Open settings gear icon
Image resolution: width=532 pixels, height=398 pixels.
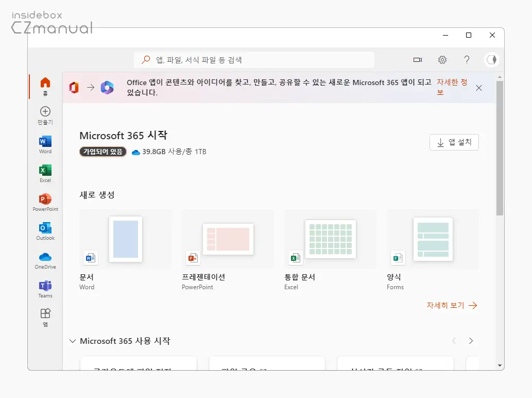point(442,60)
